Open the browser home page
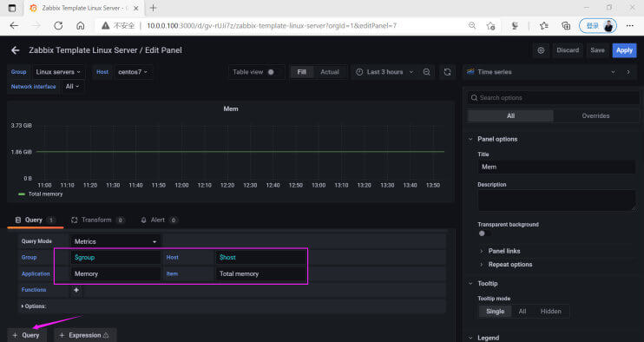Image resolution: width=644 pixels, height=342 pixels. coord(81,25)
